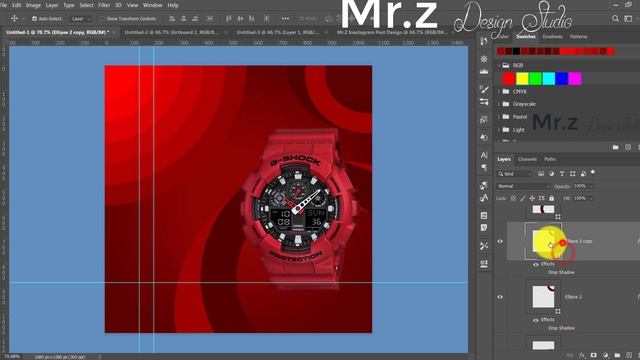Open the three-dots more align options
The width and height of the screenshot is (640, 360).
285,19
